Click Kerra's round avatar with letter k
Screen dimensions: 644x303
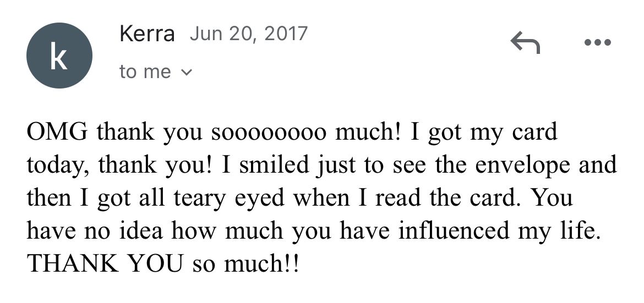click(x=59, y=56)
